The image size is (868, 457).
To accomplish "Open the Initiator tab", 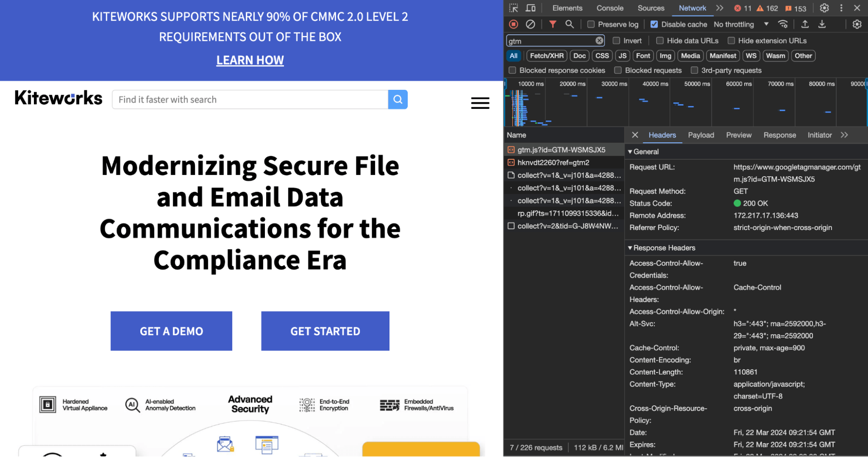I will click(819, 135).
